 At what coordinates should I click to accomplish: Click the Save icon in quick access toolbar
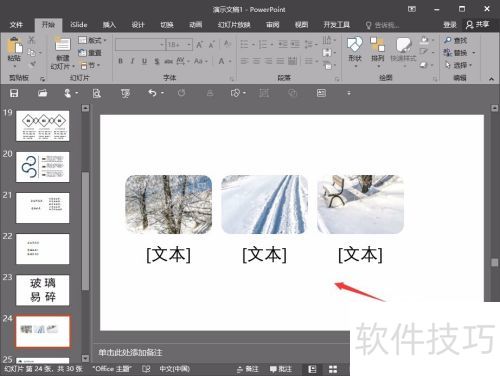coord(14,93)
